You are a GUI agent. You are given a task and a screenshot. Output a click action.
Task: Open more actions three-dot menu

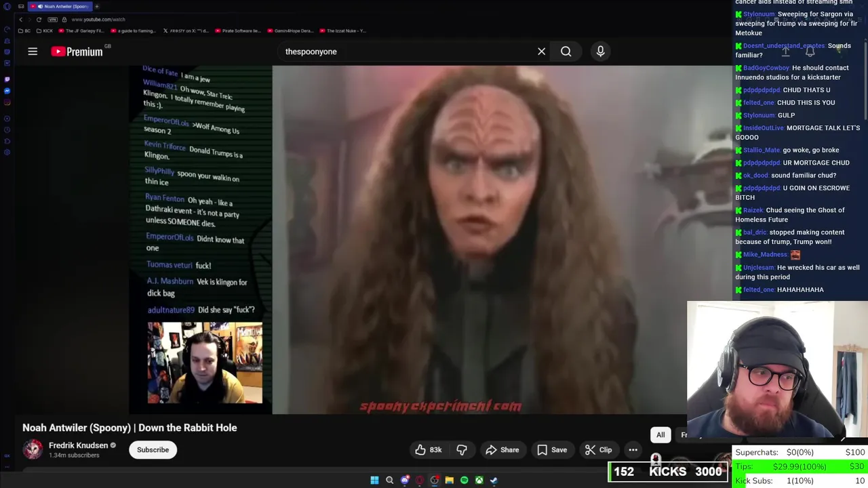[x=633, y=450]
